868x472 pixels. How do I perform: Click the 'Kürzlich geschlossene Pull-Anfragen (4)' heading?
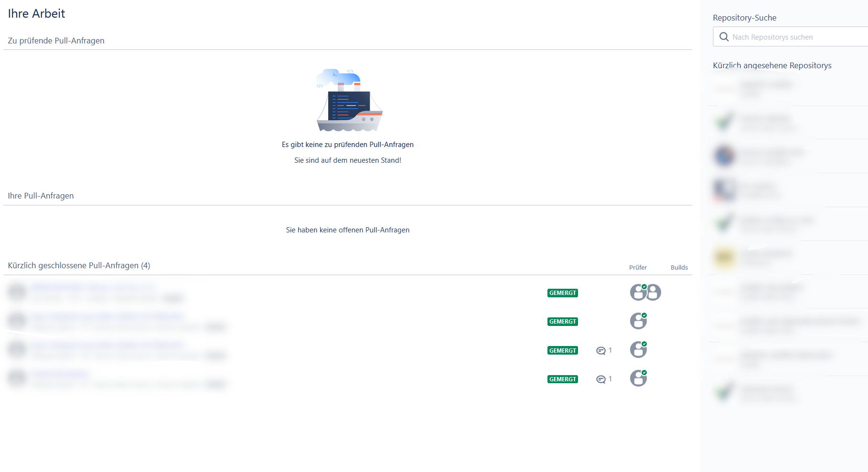click(x=79, y=265)
